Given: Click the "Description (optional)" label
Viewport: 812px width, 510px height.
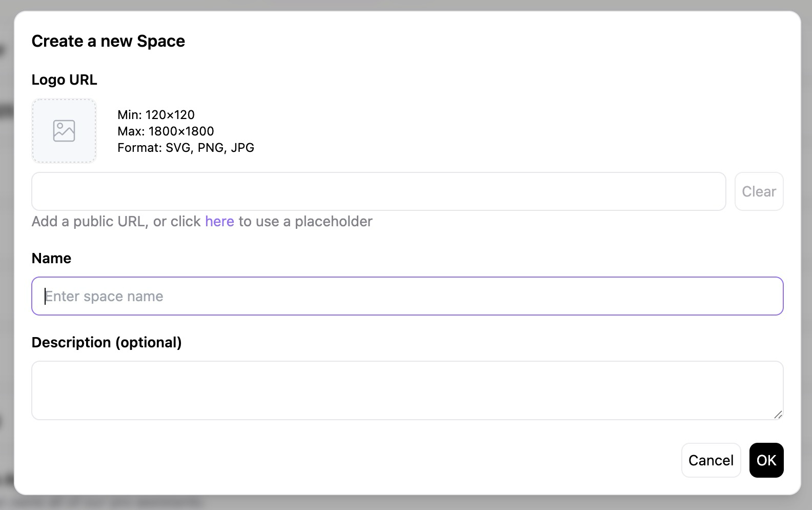Looking at the screenshot, I should 107,342.
